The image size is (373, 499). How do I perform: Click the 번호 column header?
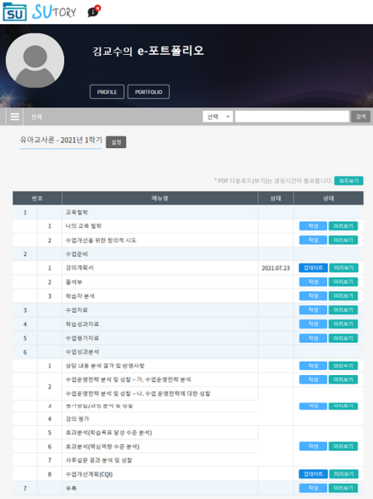(37, 198)
